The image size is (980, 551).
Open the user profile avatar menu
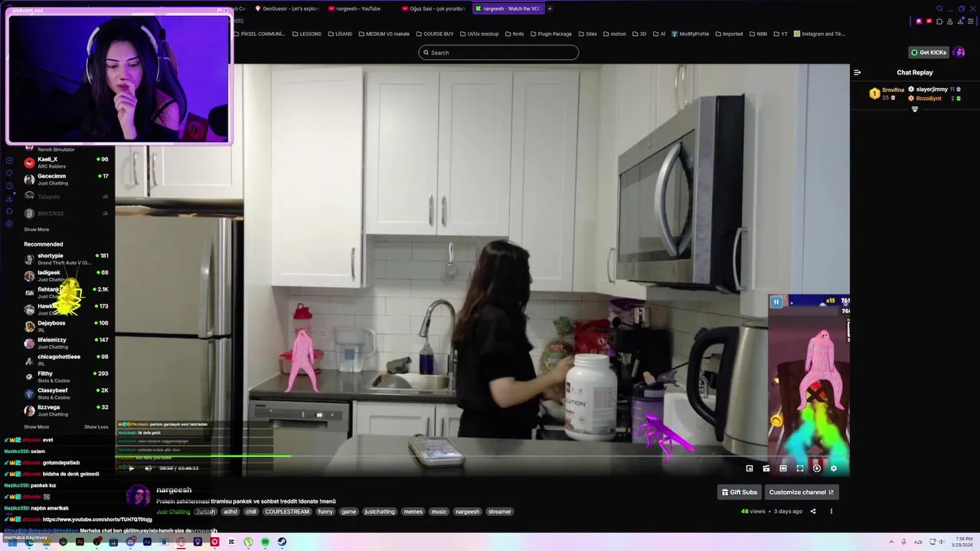pos(959,52)
